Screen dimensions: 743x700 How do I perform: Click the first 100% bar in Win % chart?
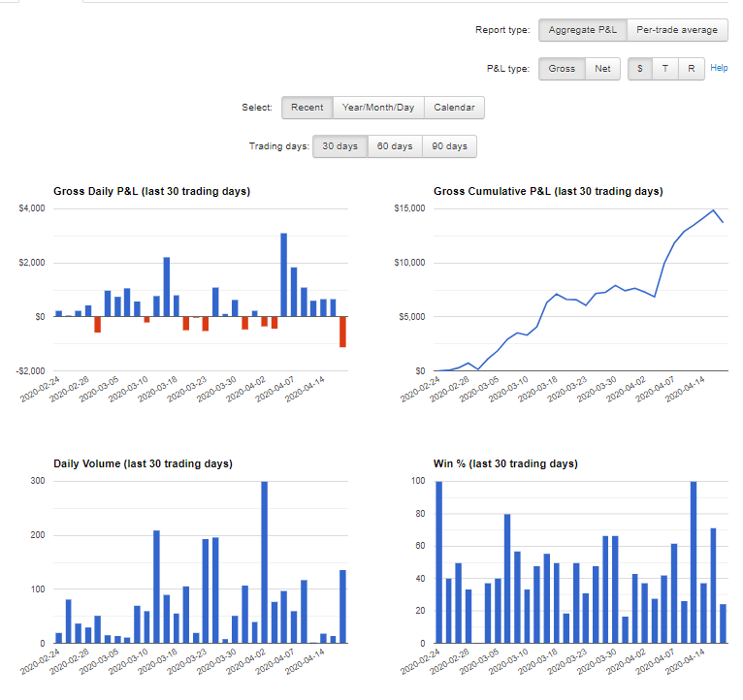click(438, 562)
